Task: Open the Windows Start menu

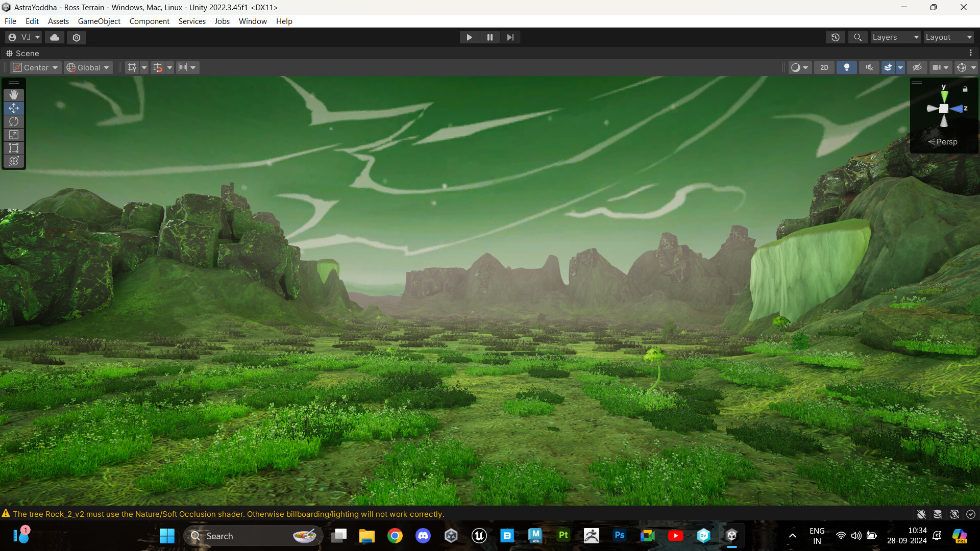Action: (x=167, y=536)
